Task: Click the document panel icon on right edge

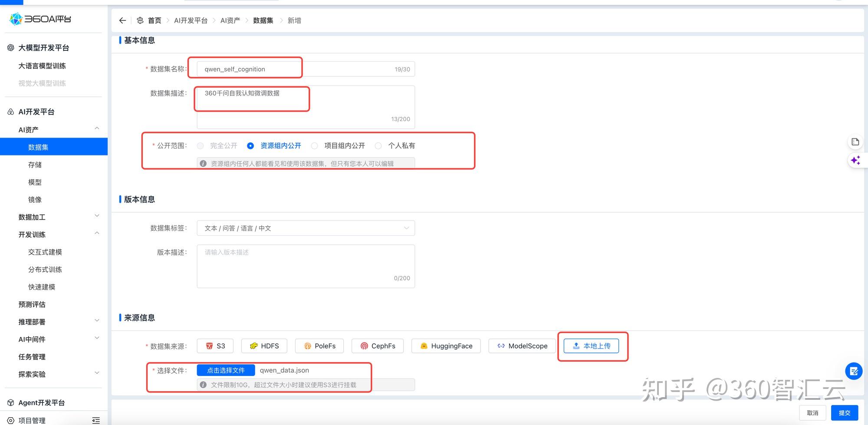Action: pyautogui.click(x=855, y=142)
